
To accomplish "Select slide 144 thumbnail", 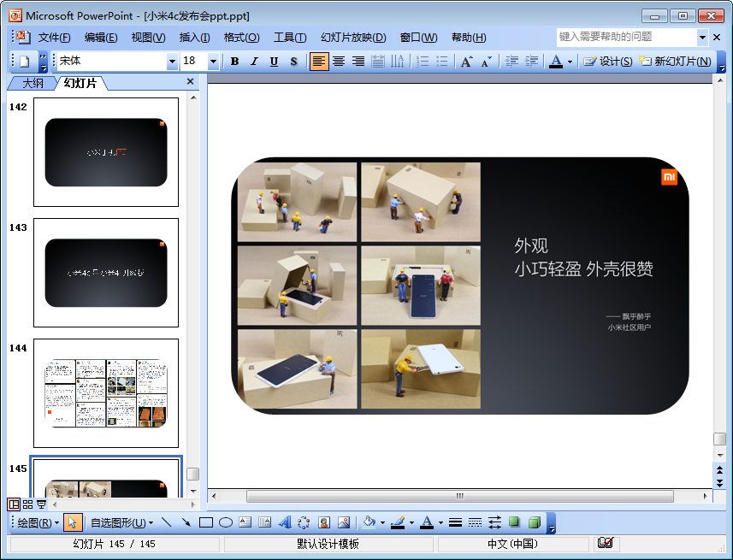I will (x=106, y=393).
